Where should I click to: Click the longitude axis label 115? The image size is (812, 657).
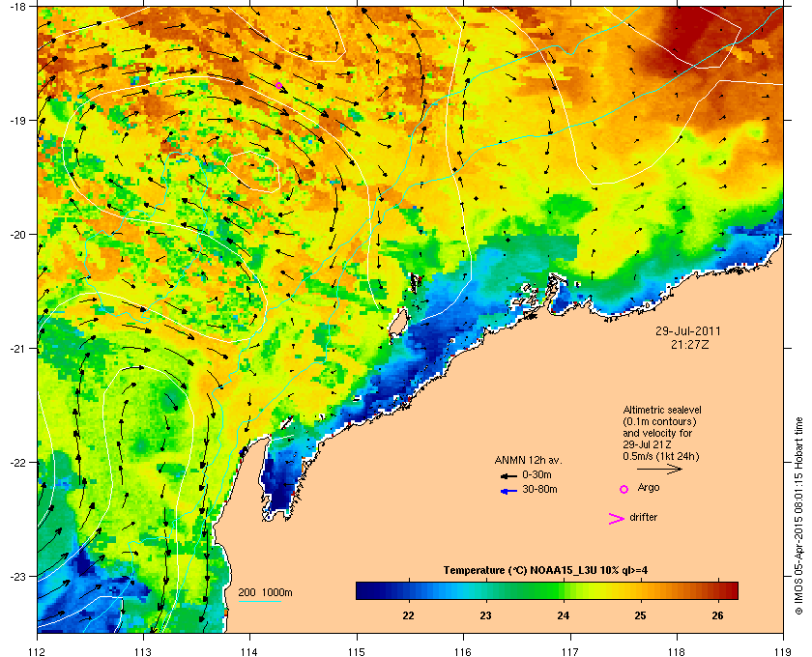pyautogui.click(x=357, y=651)
